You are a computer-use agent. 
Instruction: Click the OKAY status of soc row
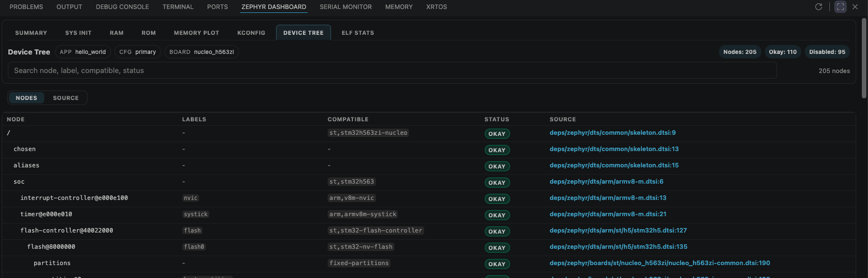(x=497, y=183)
